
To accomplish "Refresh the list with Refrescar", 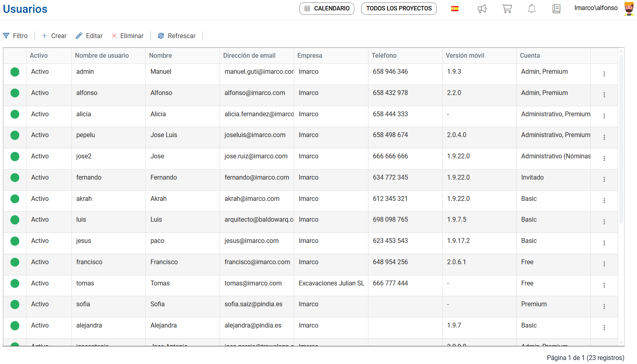I will 177,36.
